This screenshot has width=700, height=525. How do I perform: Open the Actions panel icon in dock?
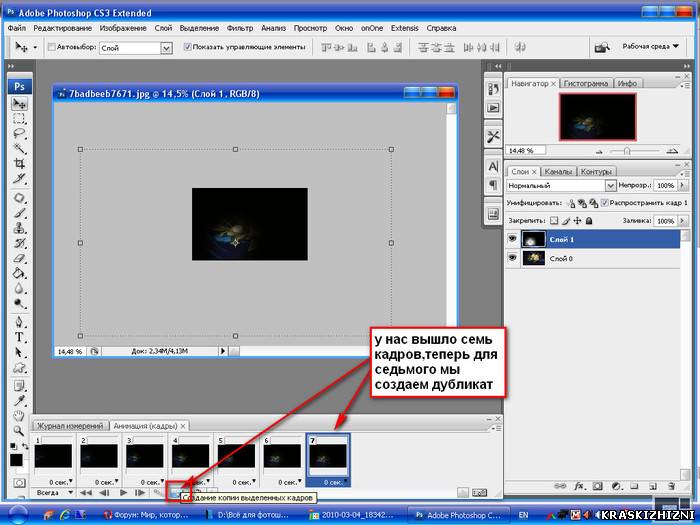(493, 108)
